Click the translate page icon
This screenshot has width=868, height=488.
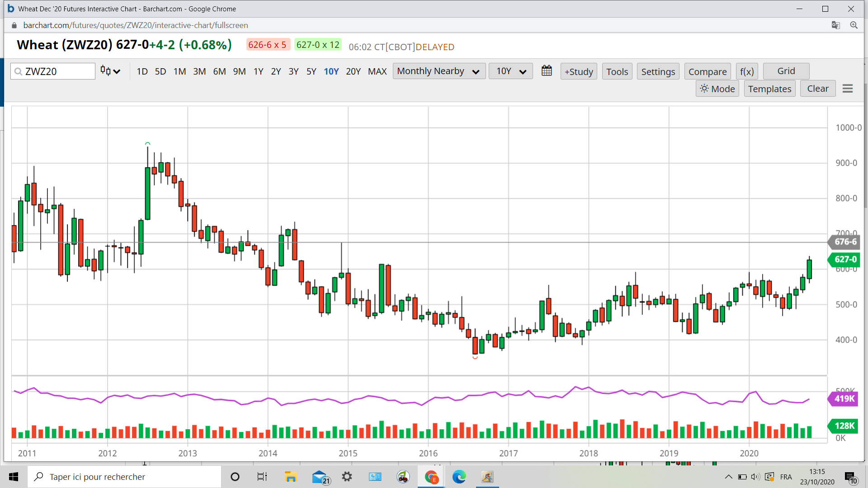pyautogui.click(x=835, y=25)
